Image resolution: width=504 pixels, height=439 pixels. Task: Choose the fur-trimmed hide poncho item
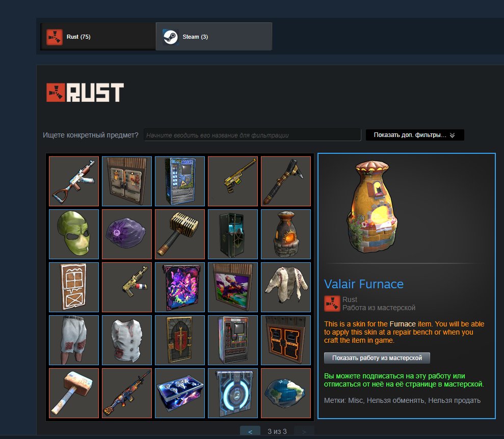tap(286, 287)
